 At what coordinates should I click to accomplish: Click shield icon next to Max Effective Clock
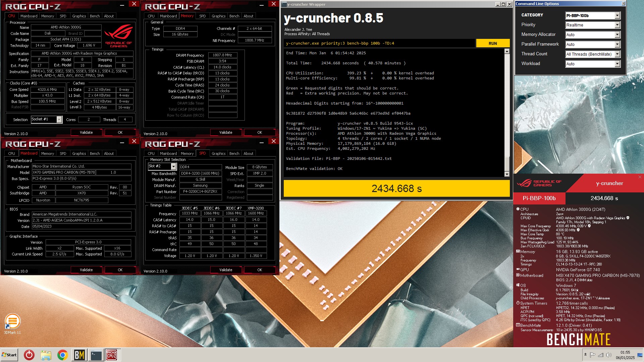click(578, 230)
